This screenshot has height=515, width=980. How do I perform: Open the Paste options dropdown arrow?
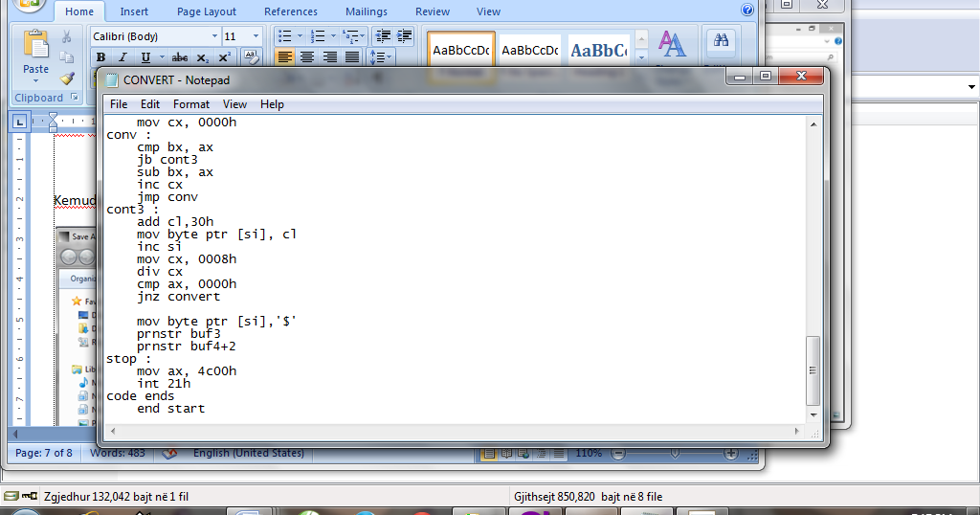[35, 80]
